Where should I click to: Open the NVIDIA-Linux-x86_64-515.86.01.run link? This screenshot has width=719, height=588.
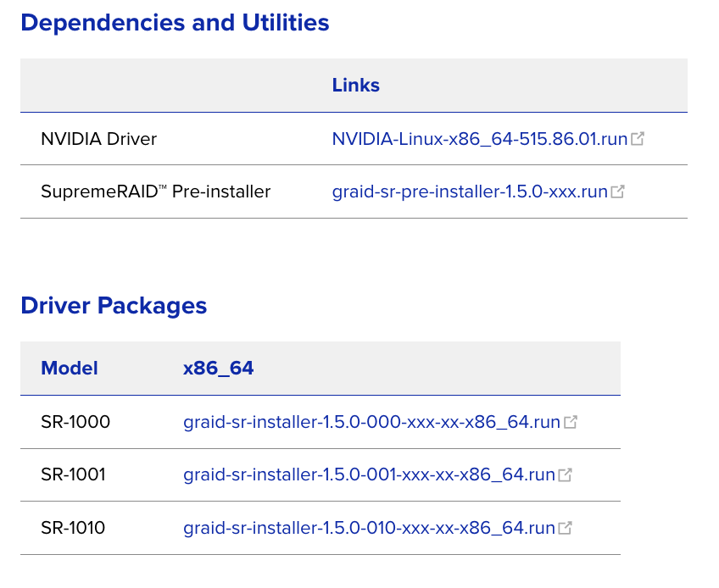click(x=479, y=139)
